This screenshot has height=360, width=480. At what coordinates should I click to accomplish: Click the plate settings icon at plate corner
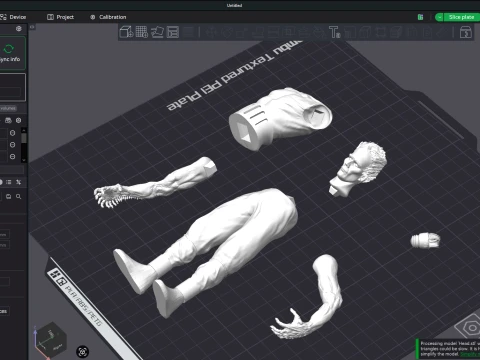pyautogui.click(x=472, y=328)
